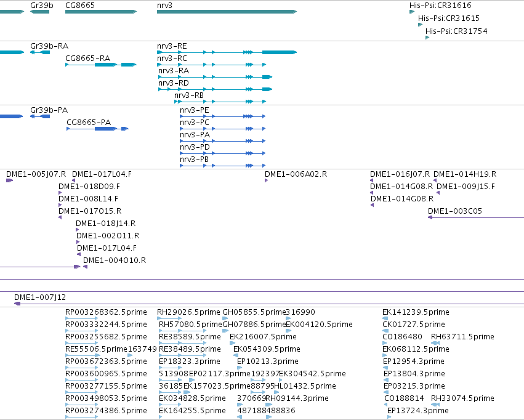
Task: Select transcript nrv3-RC
Action: coord(172,58)
